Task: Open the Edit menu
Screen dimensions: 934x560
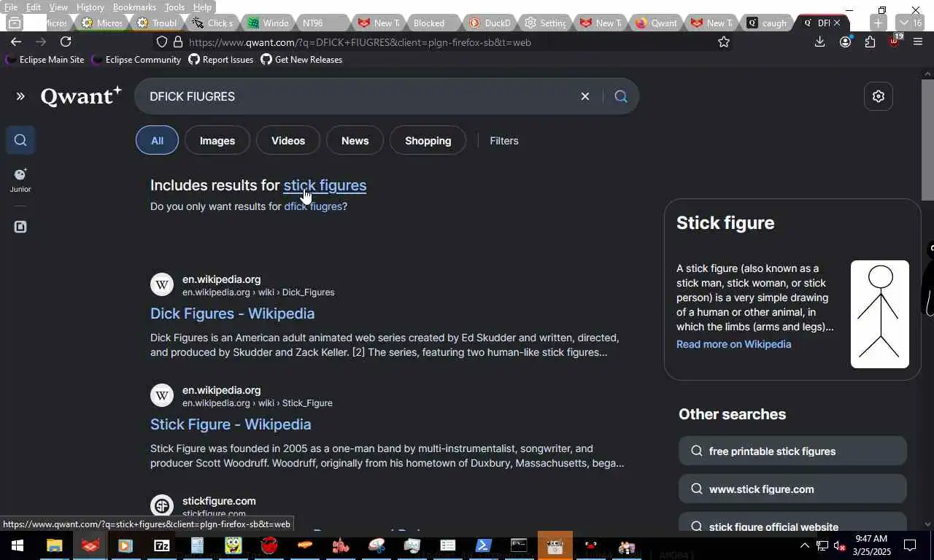Action: tap(34, 7)
